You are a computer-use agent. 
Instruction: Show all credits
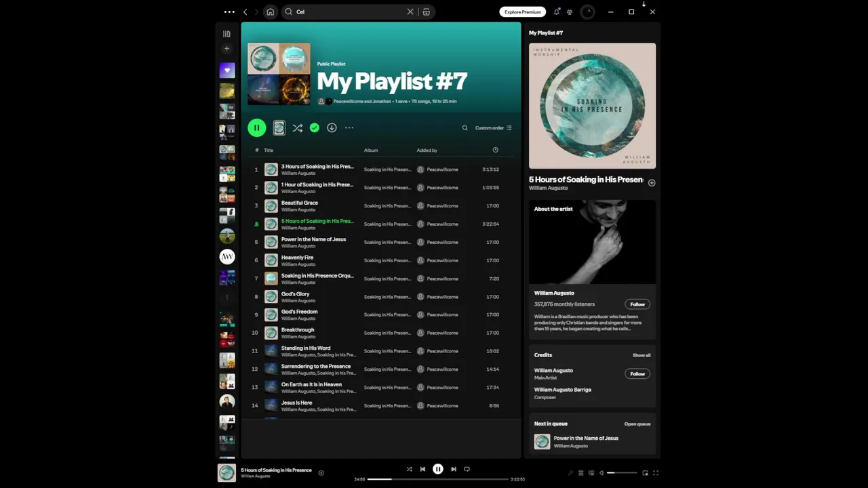click(x=642, y=355)
